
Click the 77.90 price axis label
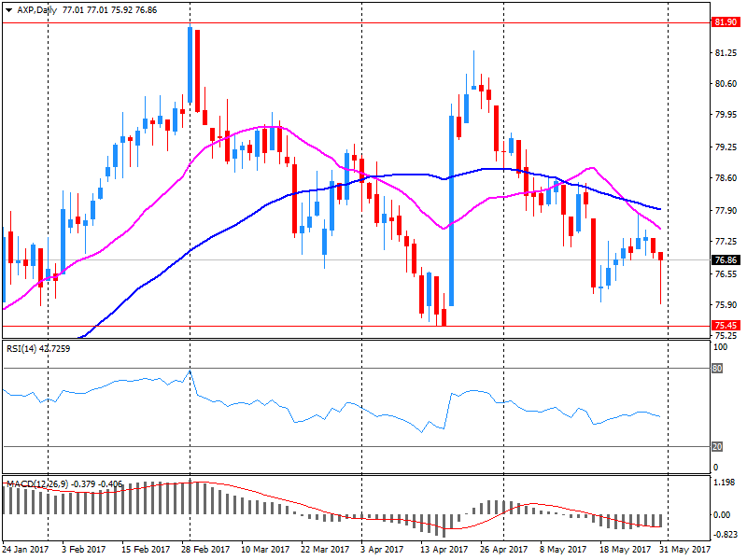tap(726, 211)
